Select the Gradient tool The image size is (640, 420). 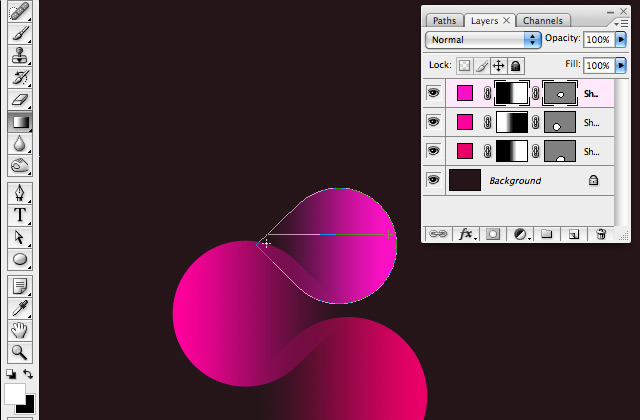tap(20, 122)
